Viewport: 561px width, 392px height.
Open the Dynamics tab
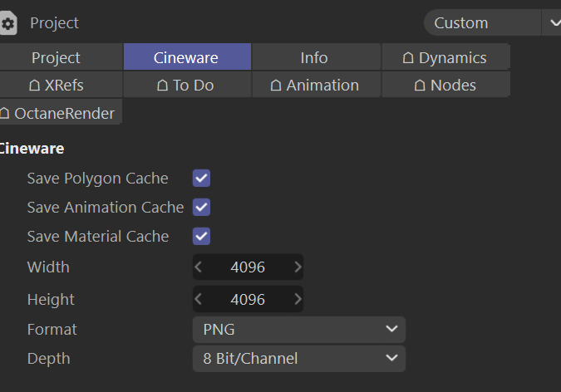pyautogui.click(x=445, y=57)
